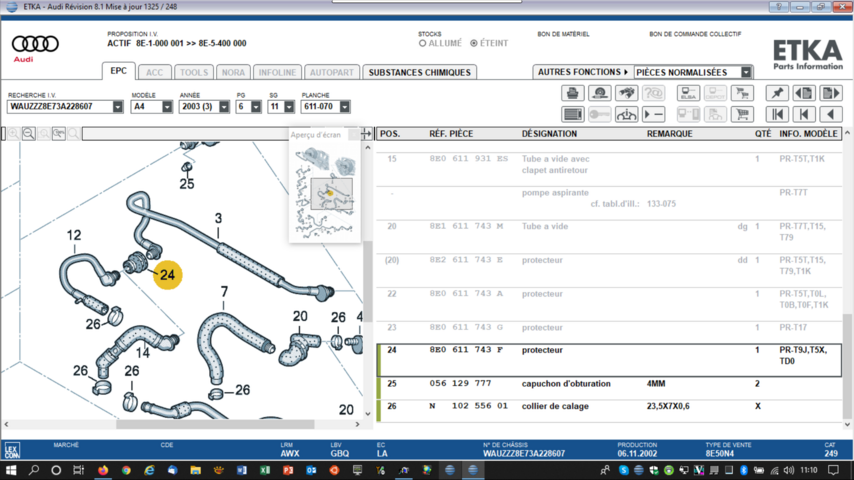
Task: Click the DÉSIGNATION column header
Action: pyautogui.click(x=549, y=133)
